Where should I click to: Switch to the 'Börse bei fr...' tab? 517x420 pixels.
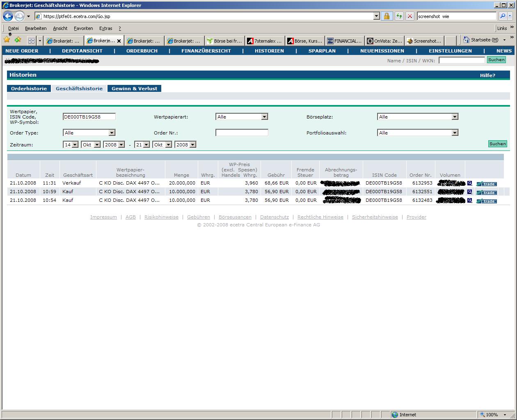tap(224, 41)
